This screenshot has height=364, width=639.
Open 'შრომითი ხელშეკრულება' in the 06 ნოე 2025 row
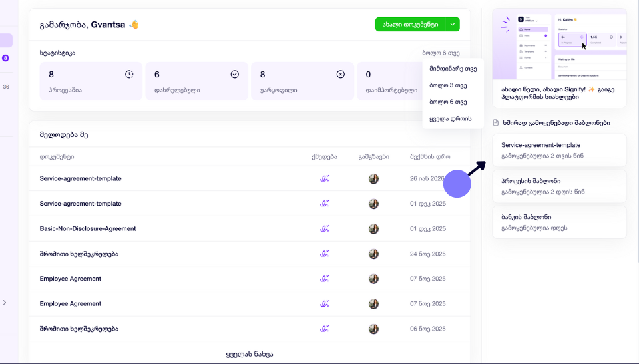click(x=79, y=329)
